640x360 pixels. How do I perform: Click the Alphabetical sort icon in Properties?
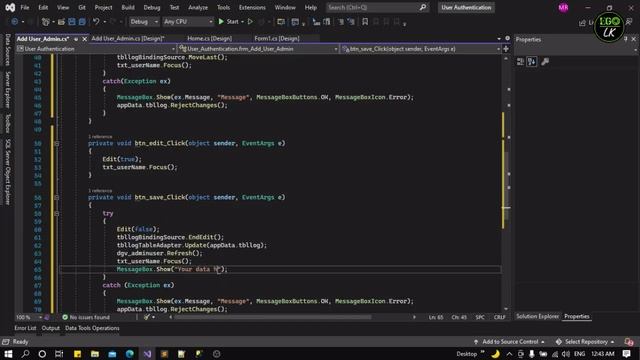pos(532,62)
